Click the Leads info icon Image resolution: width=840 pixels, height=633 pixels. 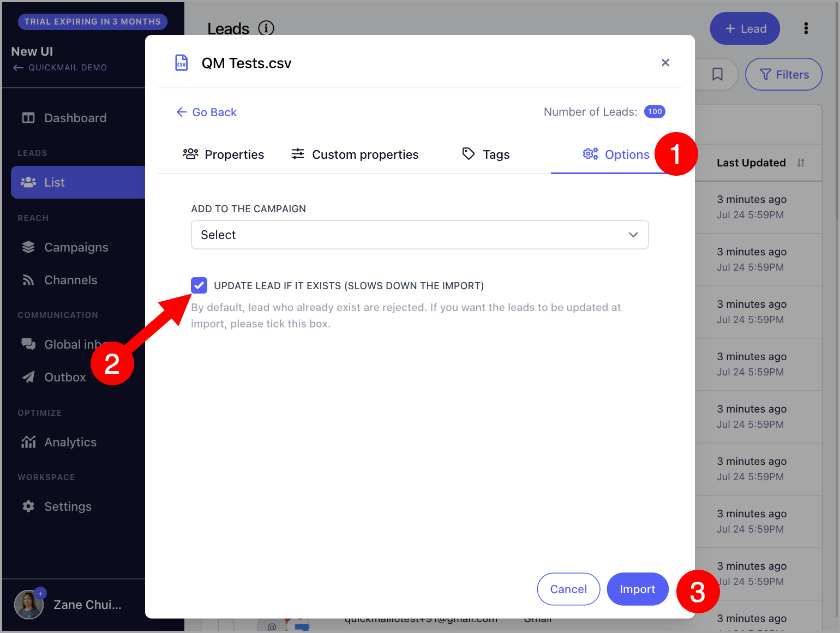[x=266, y=28]
